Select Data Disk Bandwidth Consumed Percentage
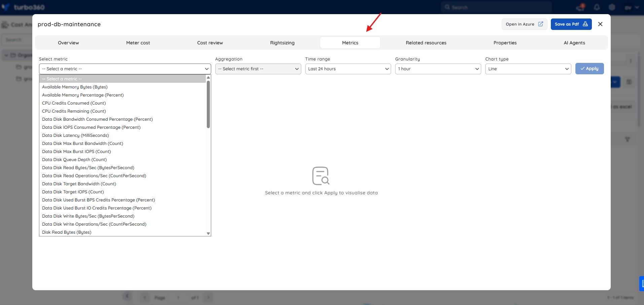The width and height of the screenshot is (644, 305). [122, 119]
